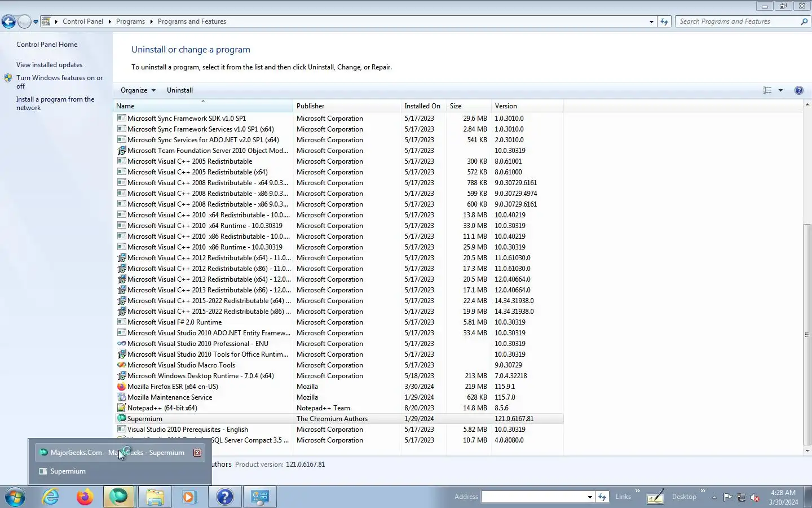Launch Firefox from the taskbar
Viewport: 812px width, 508px height.
click(x=85, y=497)
